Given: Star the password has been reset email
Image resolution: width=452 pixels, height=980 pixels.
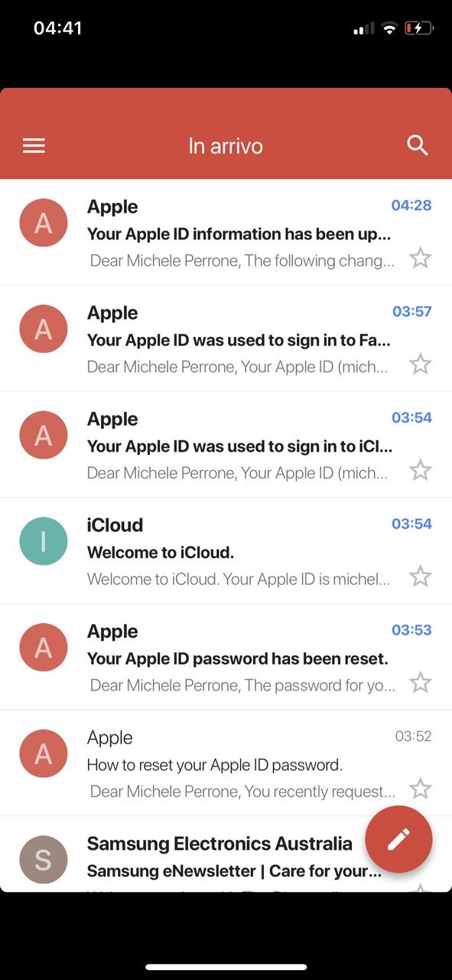Looking at the screenshot, I should [x=420, y=682].
